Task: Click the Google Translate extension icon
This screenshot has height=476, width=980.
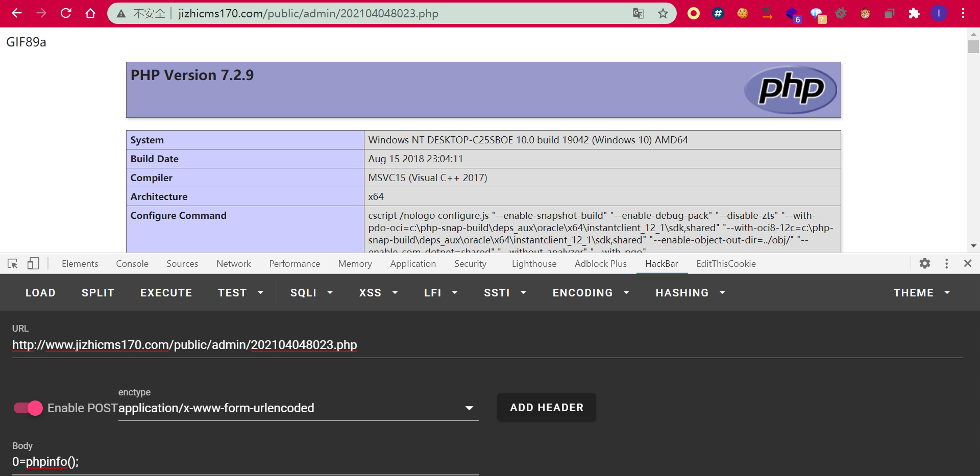Action: (638, 14)
